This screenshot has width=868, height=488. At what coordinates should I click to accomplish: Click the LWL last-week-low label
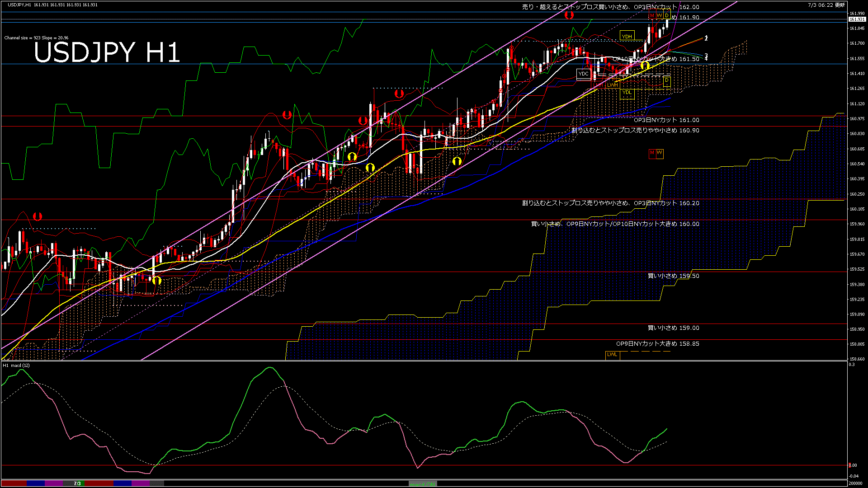click(x=612, y=355)
